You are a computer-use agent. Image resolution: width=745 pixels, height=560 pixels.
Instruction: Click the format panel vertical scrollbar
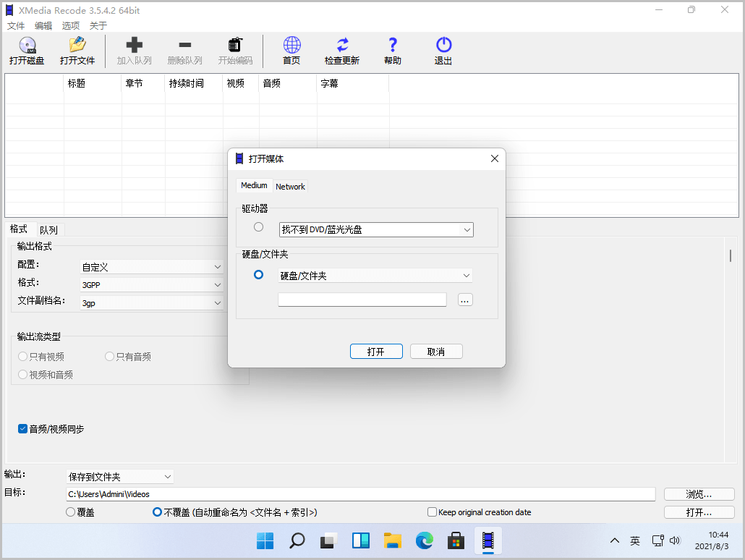click(x=731, y=255)
